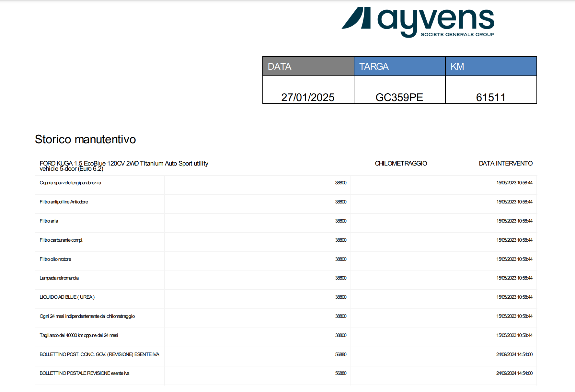Image resolution: width=575 pixels, height=392 pixels.
Task: Click 56880 in BOLLETTINO POSTALE REVISIONE row
Action: (x=341, y=373)
